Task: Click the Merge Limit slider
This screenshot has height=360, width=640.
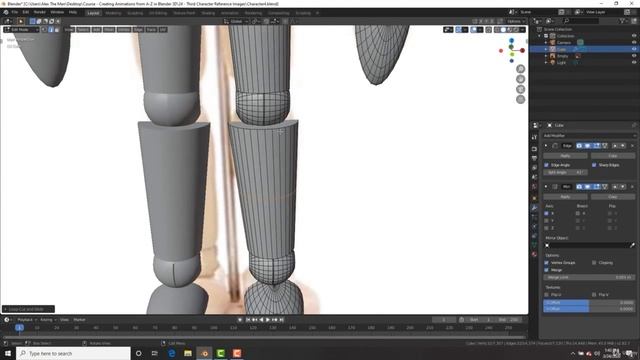Action: coord(589,277)
